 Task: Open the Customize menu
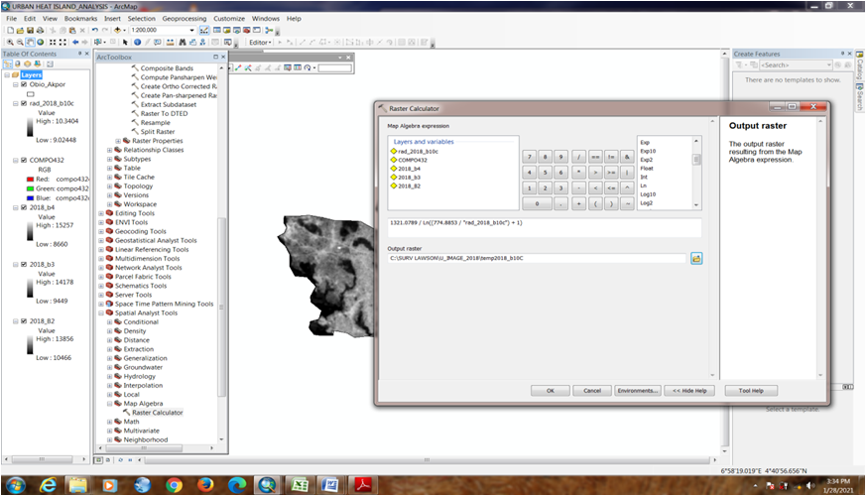coord(229,18)
